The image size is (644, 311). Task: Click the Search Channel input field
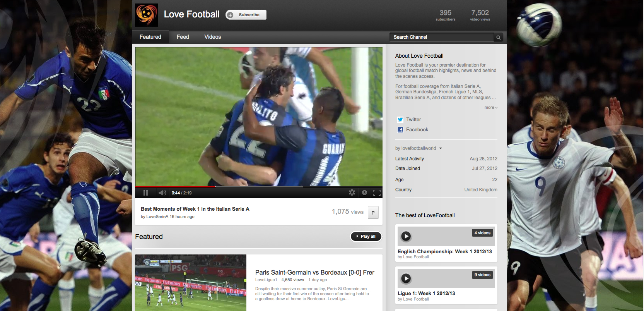(442, 37)
